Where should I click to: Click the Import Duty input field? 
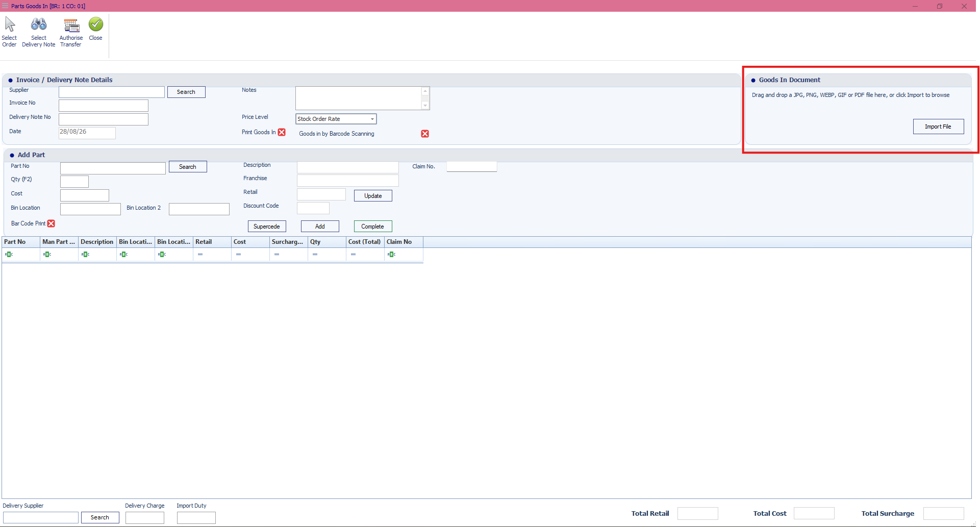196,518
